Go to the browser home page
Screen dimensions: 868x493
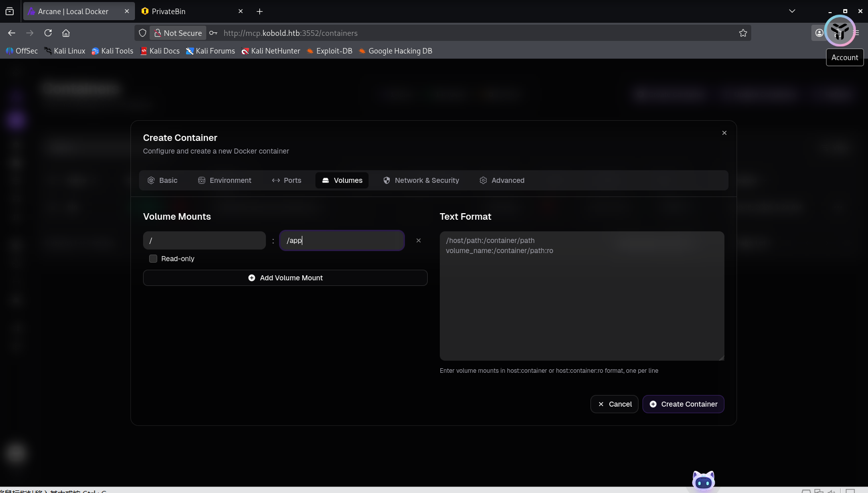pos(66,33)
